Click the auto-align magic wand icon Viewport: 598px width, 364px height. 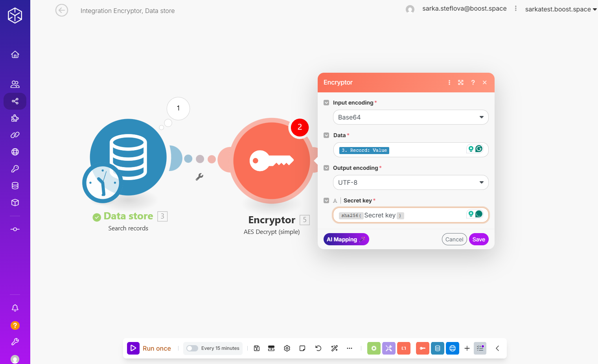pyautogui.click(x=335, y=348)
